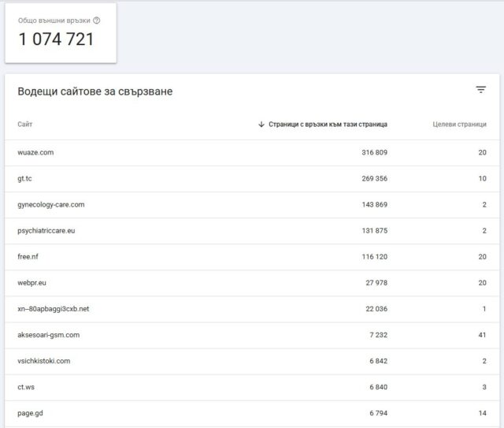Click the value 6 840
Screen dimensions: 504x428
tap(378, 387)
